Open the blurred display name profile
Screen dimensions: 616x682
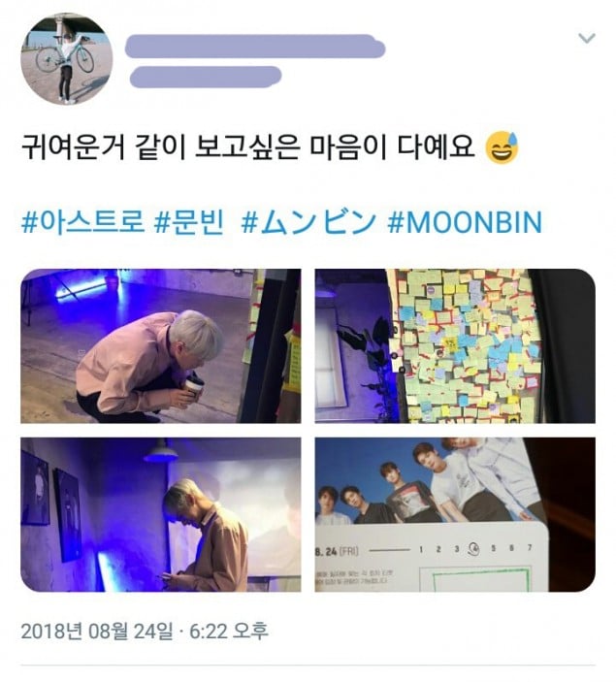[x=255, y=47]
